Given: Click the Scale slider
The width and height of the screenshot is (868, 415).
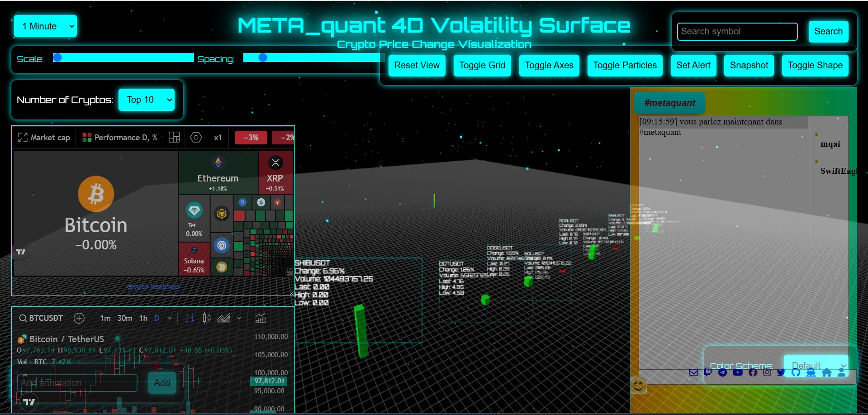Looking at the screenshot, I should click(x=123, y=57).
